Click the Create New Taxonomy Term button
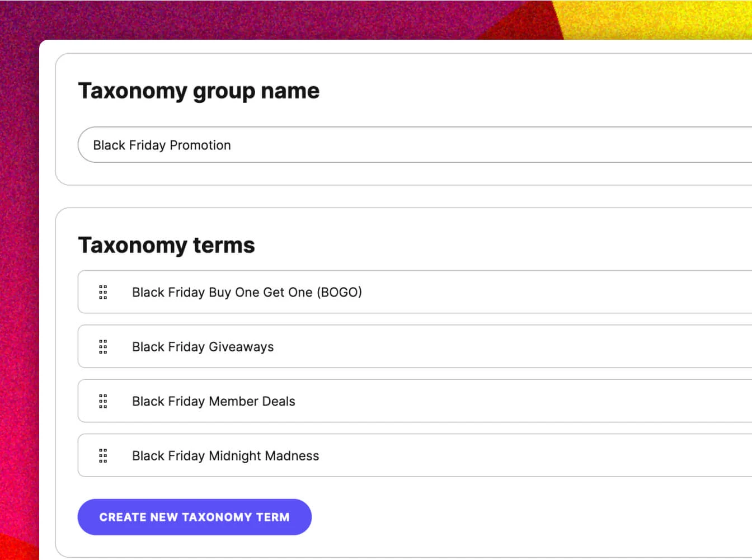The width and height of the screenshot is (752, 560). pos(194,517)
